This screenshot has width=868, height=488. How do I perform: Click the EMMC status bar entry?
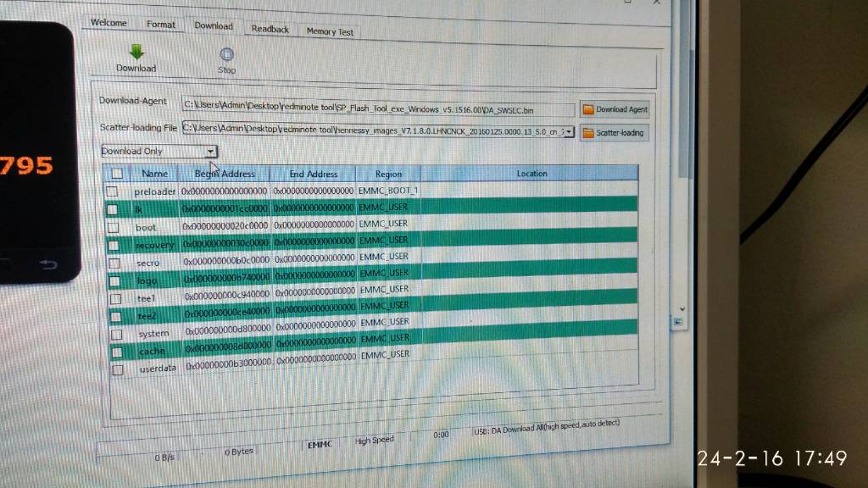coord(320,444)
